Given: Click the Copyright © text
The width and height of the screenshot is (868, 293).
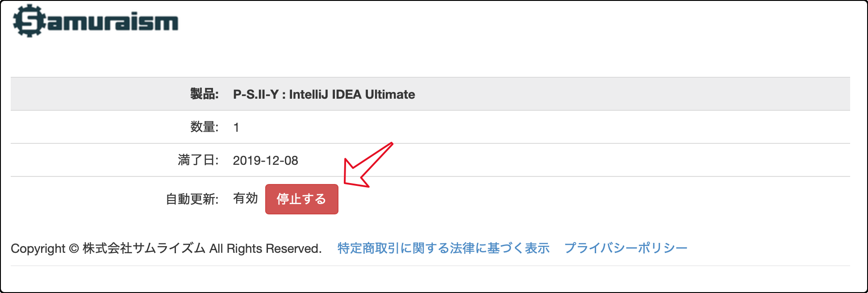Looking at the screenshot, I should coord(45,249).
